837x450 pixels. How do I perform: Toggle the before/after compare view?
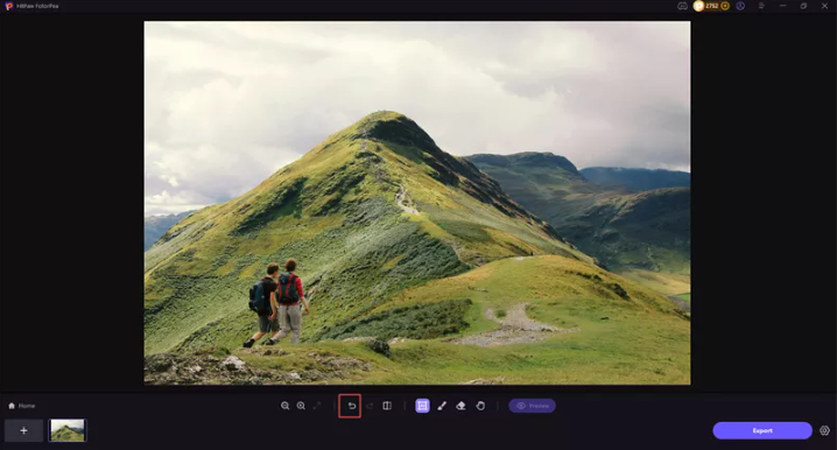tap(387, 406)
